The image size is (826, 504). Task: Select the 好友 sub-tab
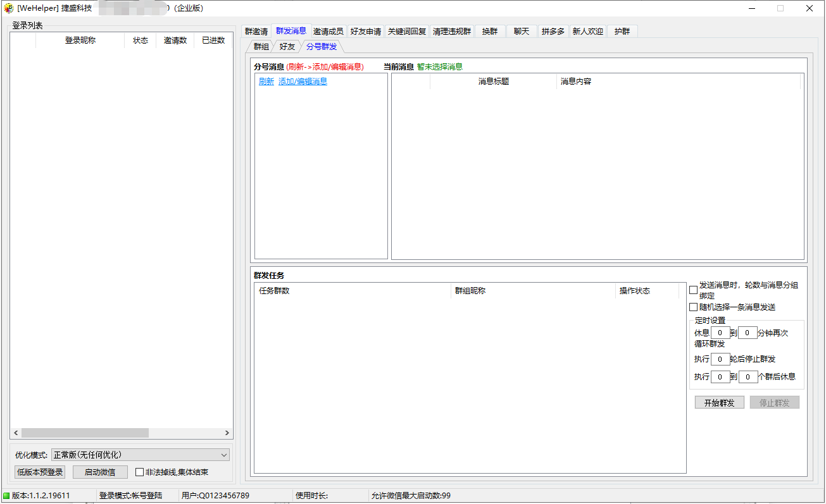point(287,47)
